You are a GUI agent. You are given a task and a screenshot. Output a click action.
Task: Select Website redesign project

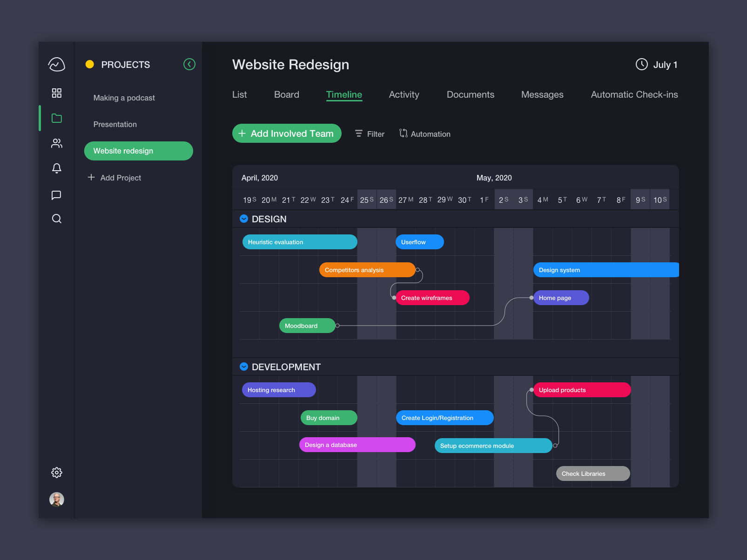click(x=138, y=151)
